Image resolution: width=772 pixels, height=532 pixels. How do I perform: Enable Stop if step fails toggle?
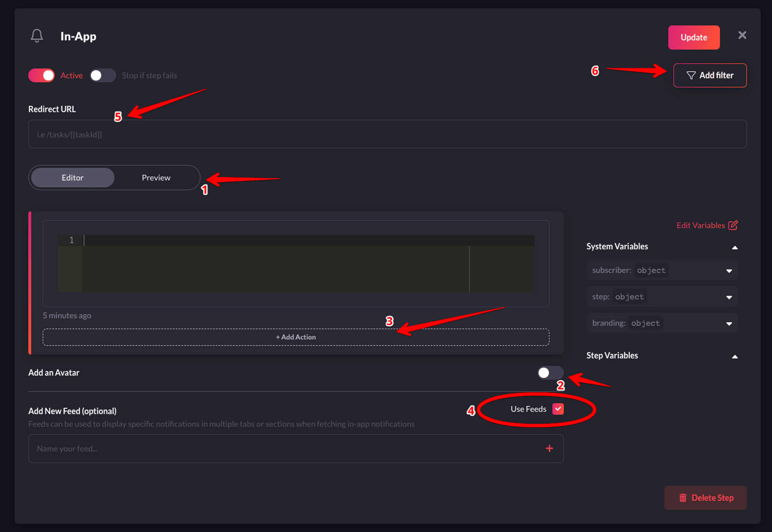[x=103, y=75]
